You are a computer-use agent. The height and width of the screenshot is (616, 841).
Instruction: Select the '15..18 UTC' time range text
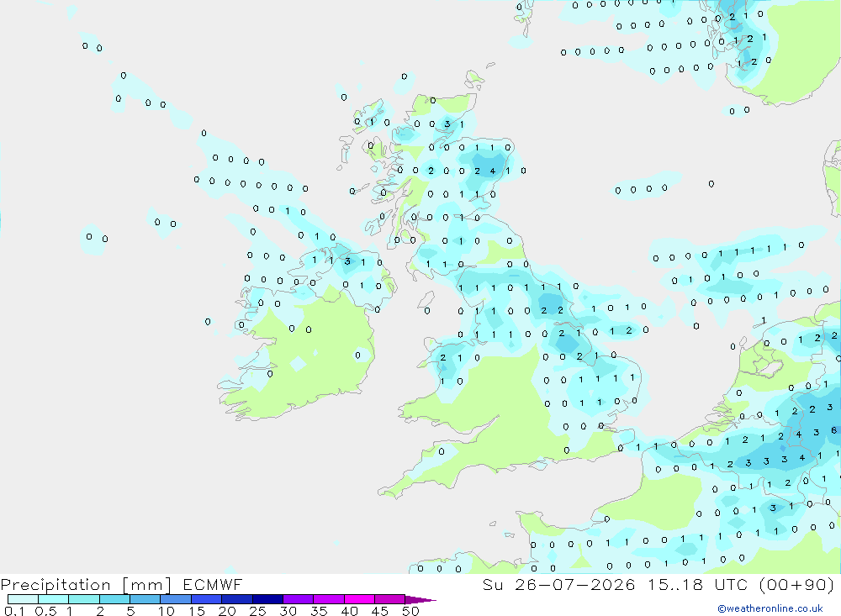696,584
